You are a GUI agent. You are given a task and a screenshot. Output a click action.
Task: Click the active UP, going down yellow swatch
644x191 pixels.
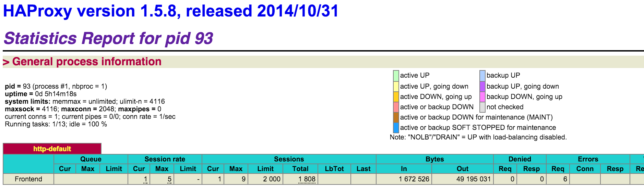coord(396,86)
